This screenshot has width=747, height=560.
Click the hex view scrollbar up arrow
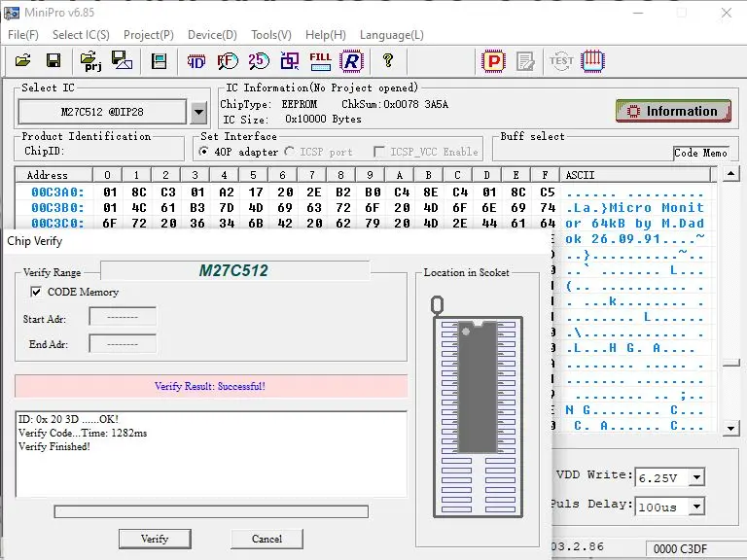click(730, 174)
